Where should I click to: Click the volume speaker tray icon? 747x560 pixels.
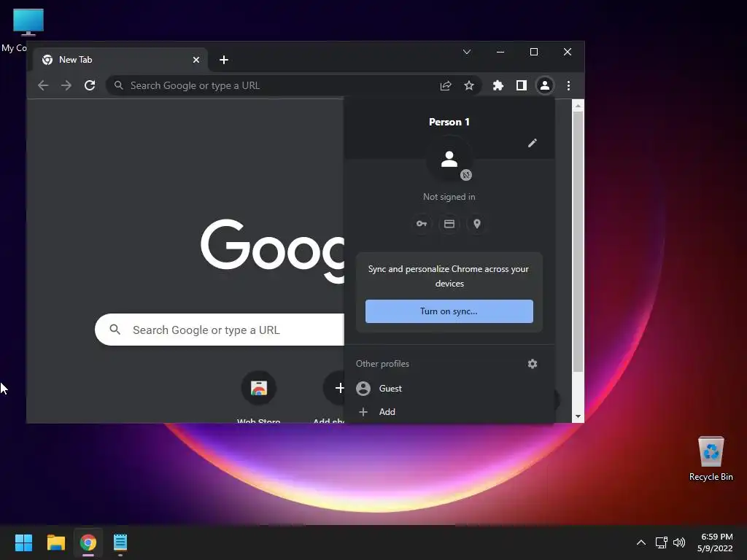[x=679, y=542]
